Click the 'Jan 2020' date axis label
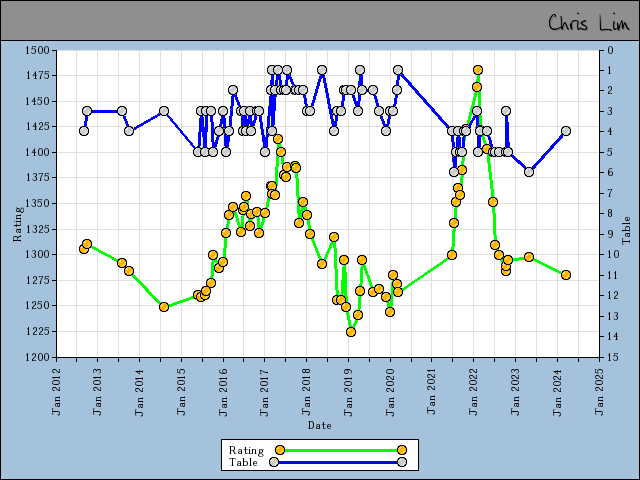Image resolution: width=640 pixels, height=480 pixels. tap(390, 392)
